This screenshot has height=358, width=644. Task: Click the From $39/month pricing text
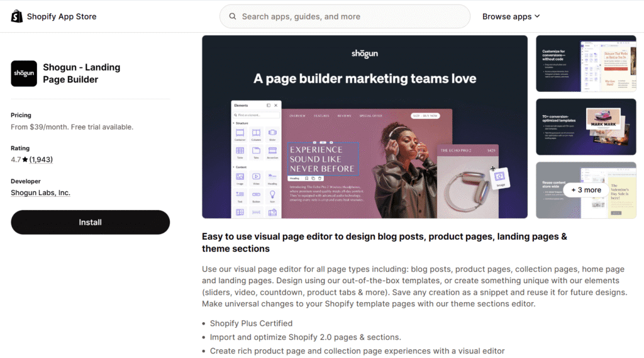(x=72, y=127)
